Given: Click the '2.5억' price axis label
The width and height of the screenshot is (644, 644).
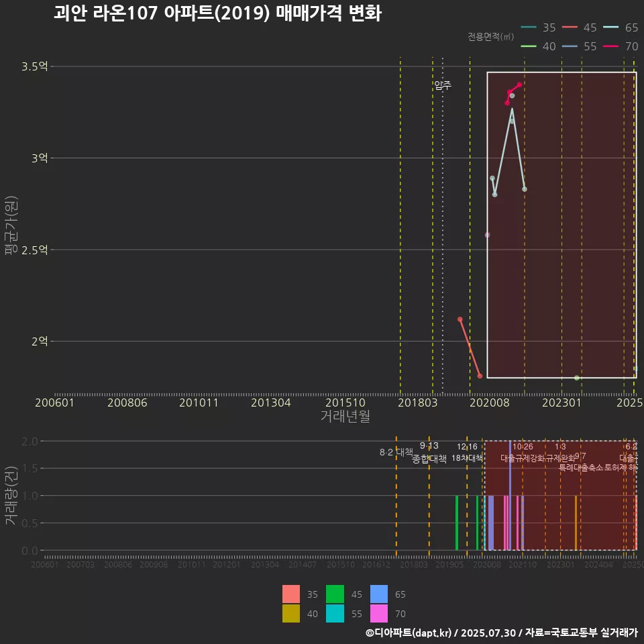Looking at the screenshot, I should 34,250.
